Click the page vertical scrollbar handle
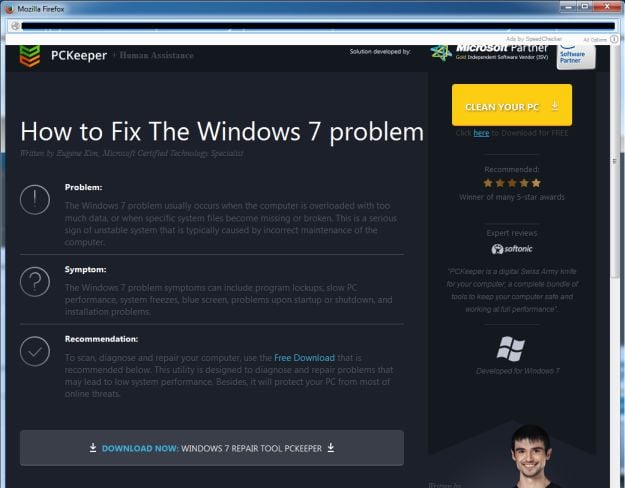This screenshot has height=488, width=625. (x=614, y=161)
